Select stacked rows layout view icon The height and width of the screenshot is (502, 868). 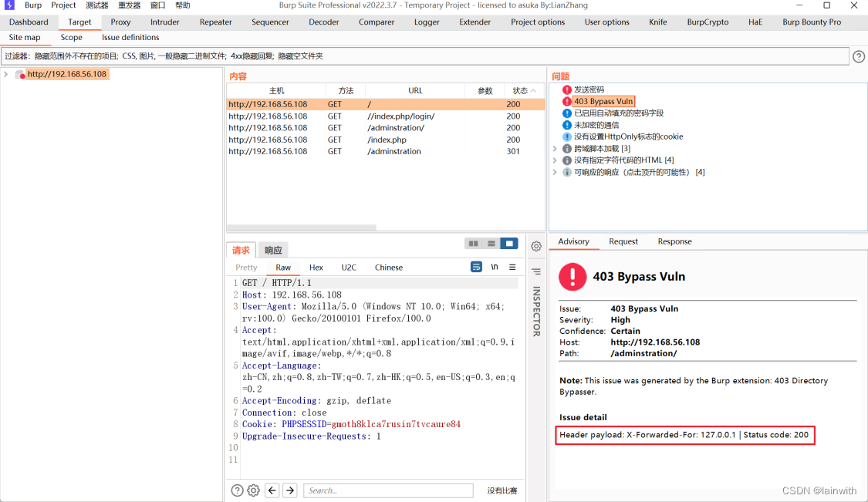(491, 244)
